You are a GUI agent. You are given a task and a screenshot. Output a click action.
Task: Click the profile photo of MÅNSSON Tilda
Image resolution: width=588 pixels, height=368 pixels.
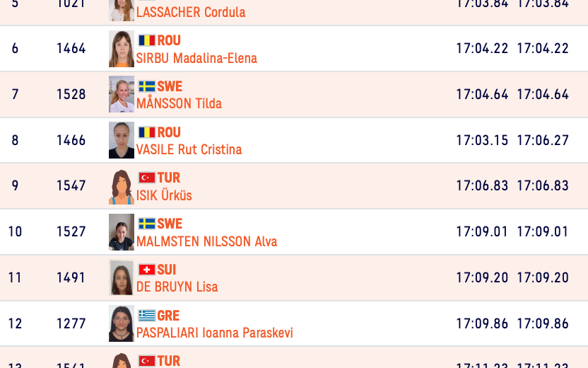pos(122,94)
